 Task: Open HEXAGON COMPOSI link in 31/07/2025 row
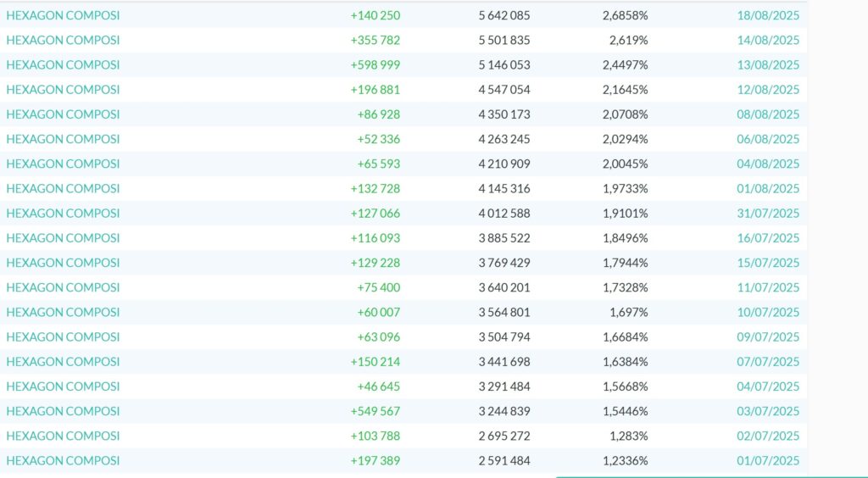(x=63, y=214)
